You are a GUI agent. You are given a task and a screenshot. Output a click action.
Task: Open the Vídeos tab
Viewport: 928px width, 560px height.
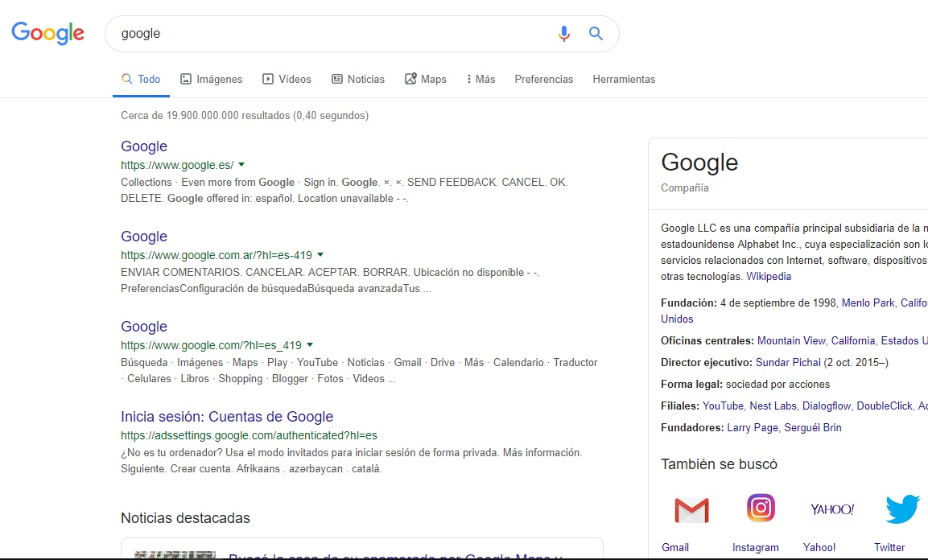[287, 79]
